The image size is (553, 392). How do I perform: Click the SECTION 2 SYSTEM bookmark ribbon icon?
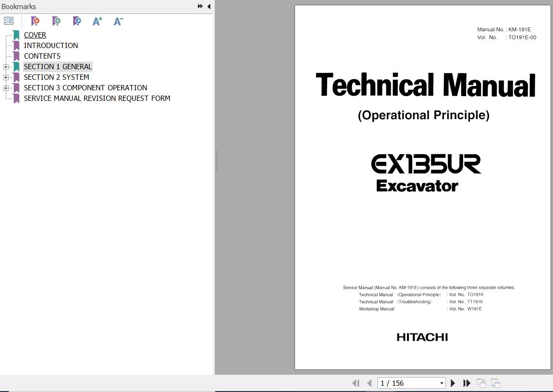tap(16, 77)
